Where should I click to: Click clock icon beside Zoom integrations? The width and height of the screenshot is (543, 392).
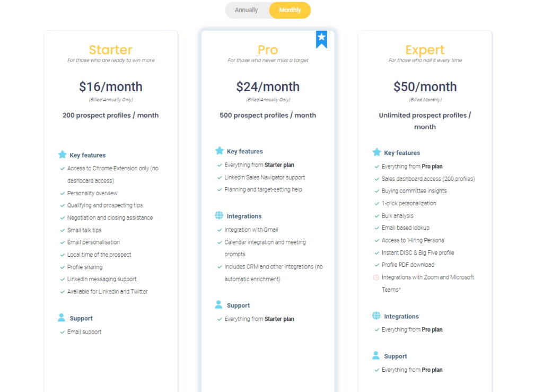pos(376,277)
